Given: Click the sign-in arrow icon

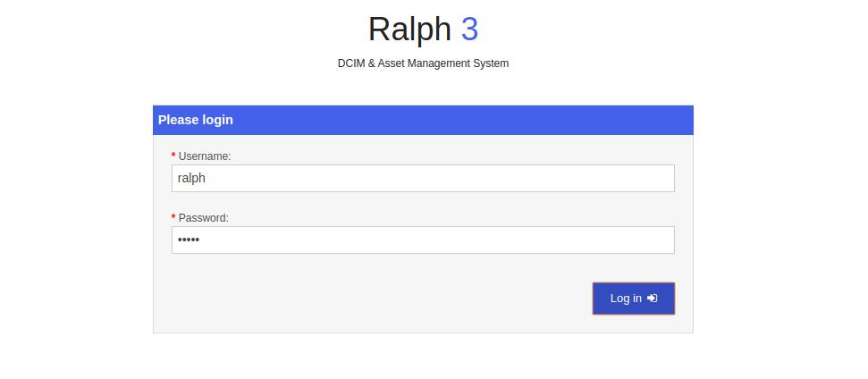Looking at the screenshot, I should tap(653, 299).
